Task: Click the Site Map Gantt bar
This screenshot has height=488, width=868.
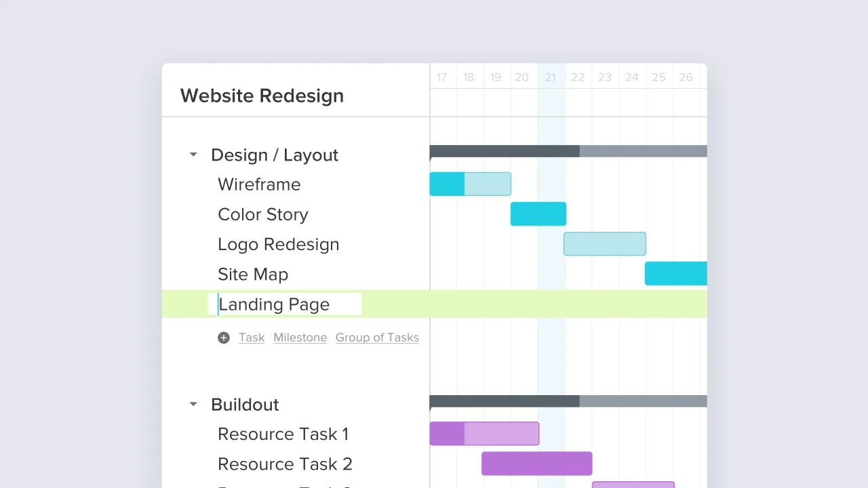Action: pyautogui.click(x=676, y=273)
